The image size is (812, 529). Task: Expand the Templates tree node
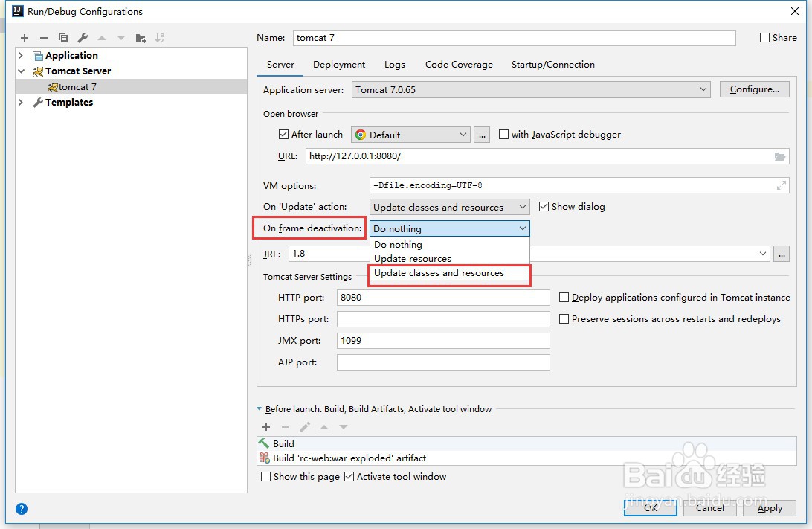[x=21, y=102]
